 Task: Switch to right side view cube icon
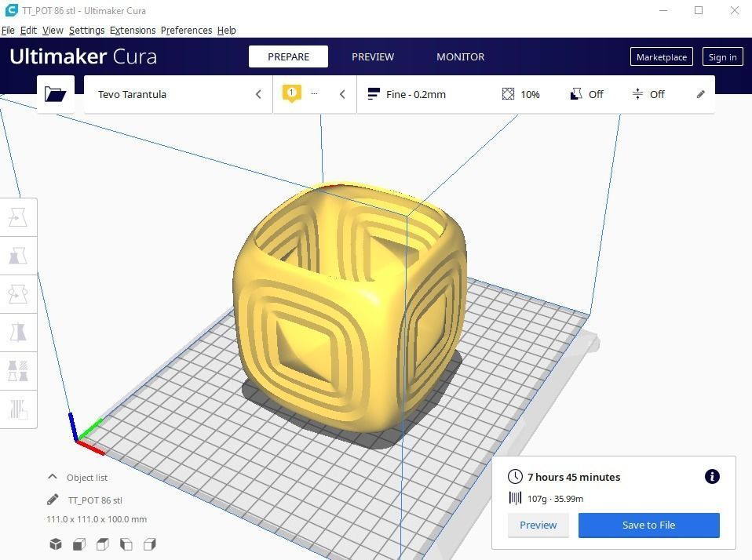point(150,544)
